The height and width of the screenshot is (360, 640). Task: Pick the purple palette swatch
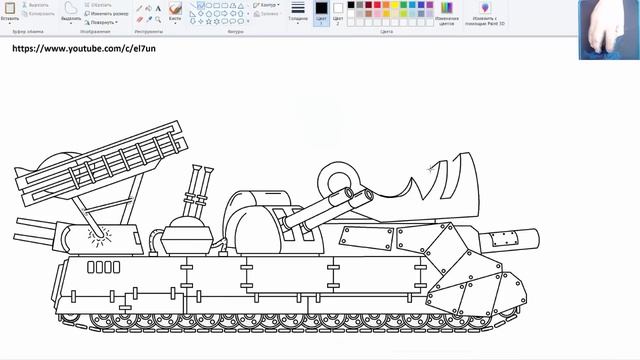pos(430,5)
